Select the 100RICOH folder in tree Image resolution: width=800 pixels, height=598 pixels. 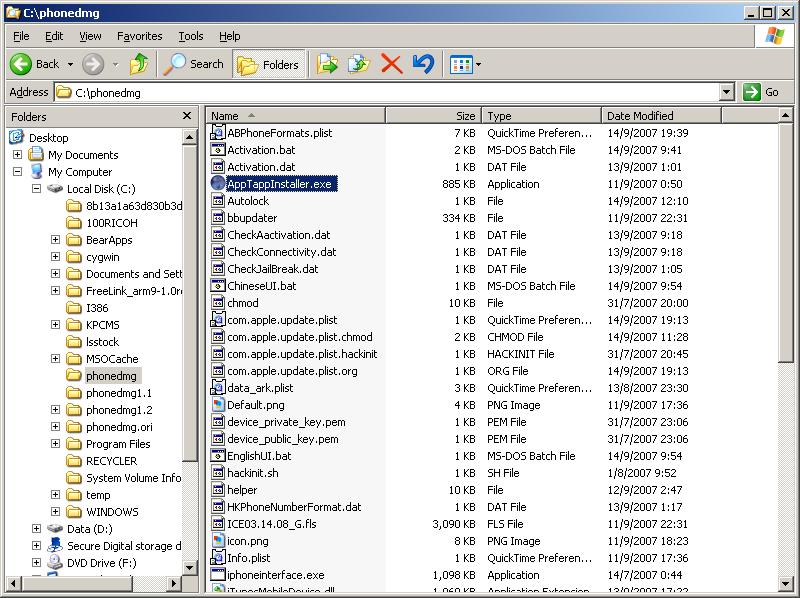coord(112,223)
